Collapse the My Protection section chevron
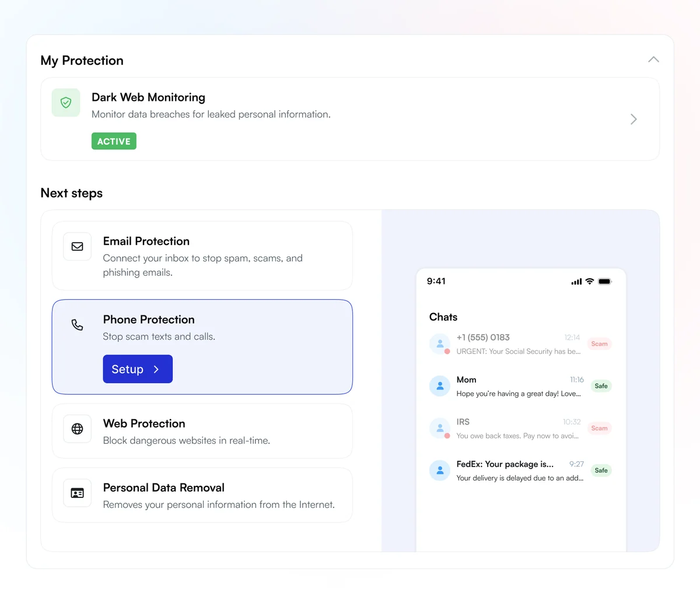 pyautogui.click(x=653, y=59)
